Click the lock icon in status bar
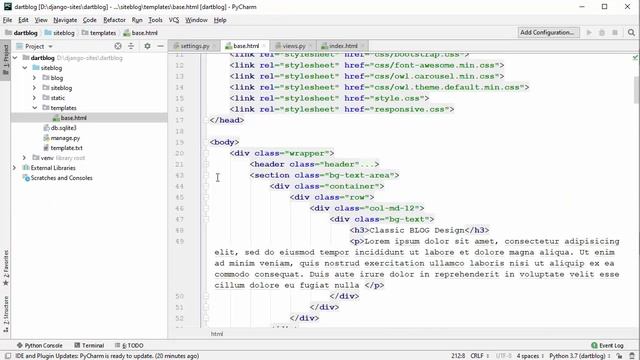This screenshot has width=640, height=360. (x=620, y=356)
